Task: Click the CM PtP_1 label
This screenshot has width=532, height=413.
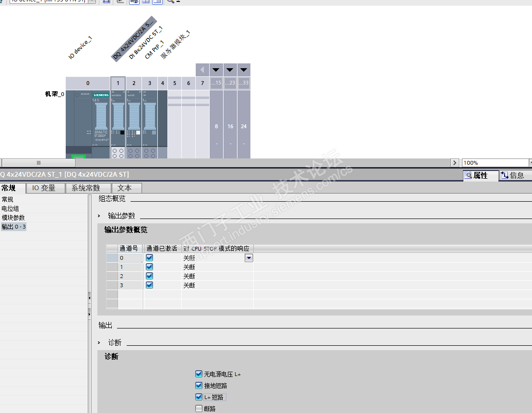Action: point(154,49)
